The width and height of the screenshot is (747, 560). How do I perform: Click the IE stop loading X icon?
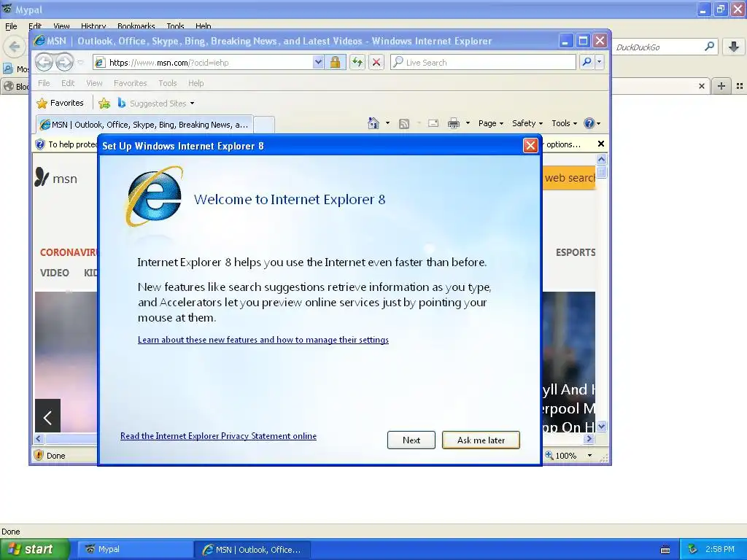[376, 62]
